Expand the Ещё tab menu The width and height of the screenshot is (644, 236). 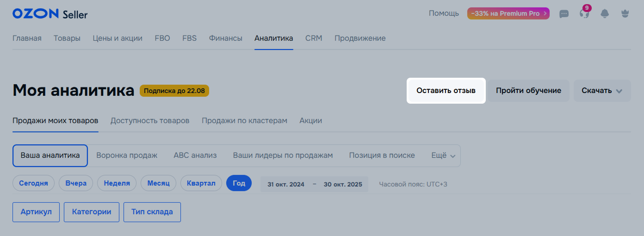click(x=443, y=155)
